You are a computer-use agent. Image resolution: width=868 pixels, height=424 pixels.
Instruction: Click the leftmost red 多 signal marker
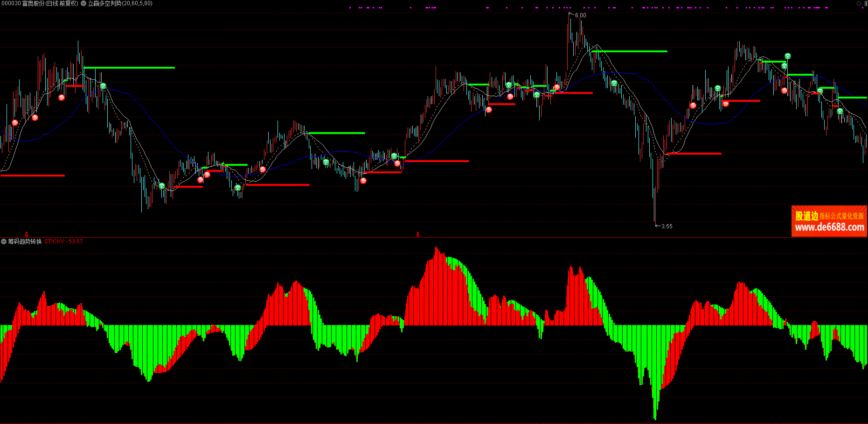point(15,123)
